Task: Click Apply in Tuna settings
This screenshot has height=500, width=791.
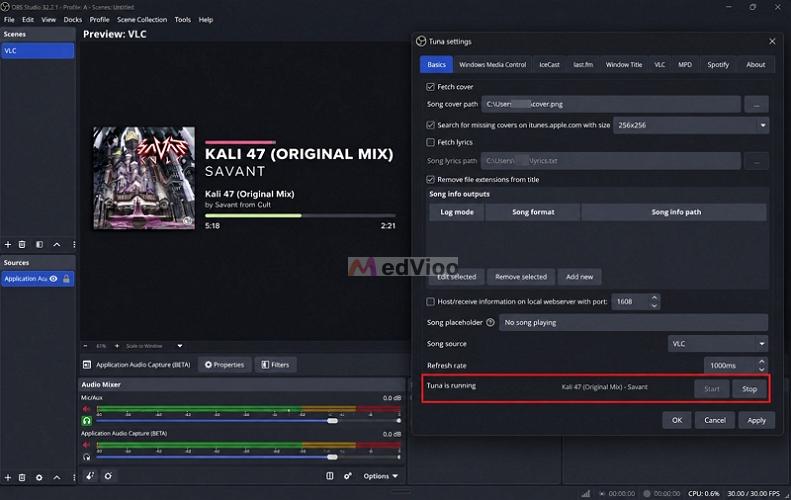Action: coord(756,420)
